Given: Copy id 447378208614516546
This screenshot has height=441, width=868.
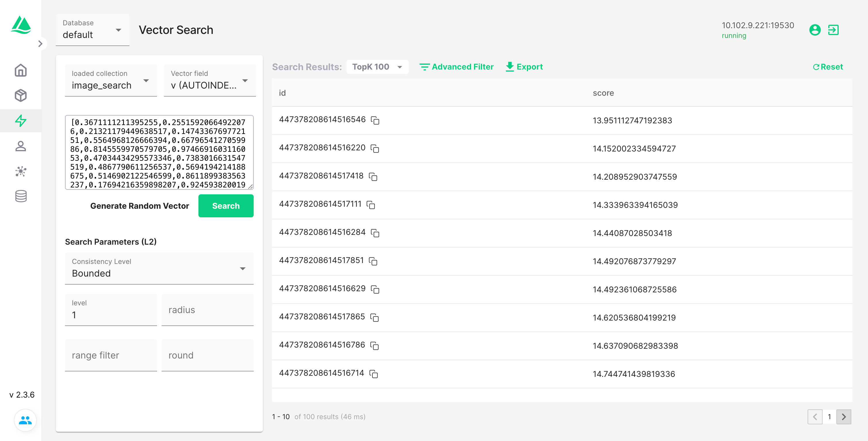Looking at the screenshot, I should pyautogui.click(x=375, y=120).
